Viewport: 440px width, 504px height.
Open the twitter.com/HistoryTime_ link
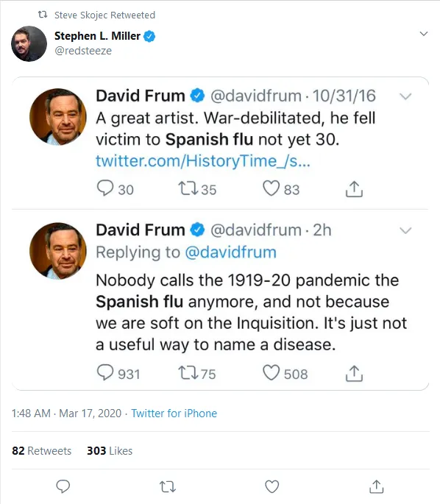click(x=203, y=160)
